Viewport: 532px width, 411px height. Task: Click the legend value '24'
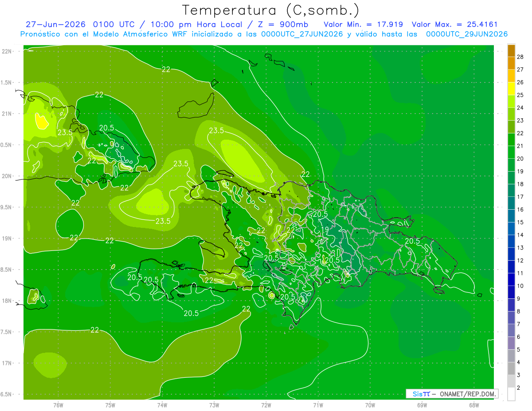click(x=520, y=108)
